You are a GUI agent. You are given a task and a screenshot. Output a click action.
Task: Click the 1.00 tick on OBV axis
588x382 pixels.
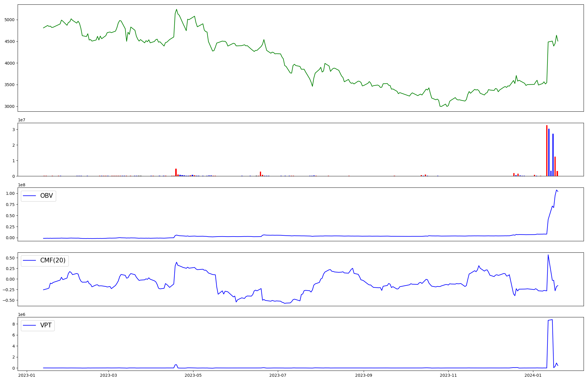(x=10, y=193)
